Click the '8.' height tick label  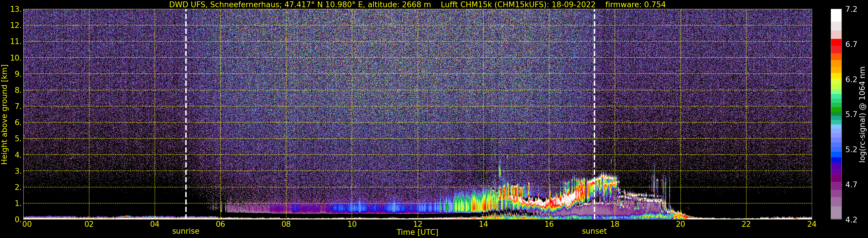tap(18, 90)
